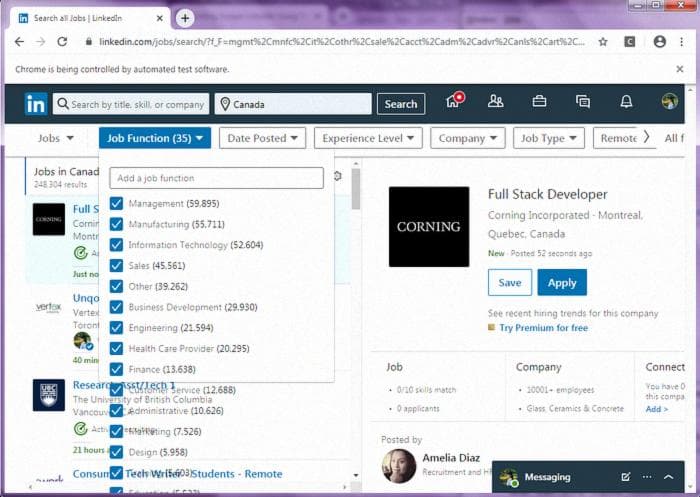Uncheck Business Development job function
Image resolution: width=700 pixels, height=497 pixels.
[x=116, y=307]
